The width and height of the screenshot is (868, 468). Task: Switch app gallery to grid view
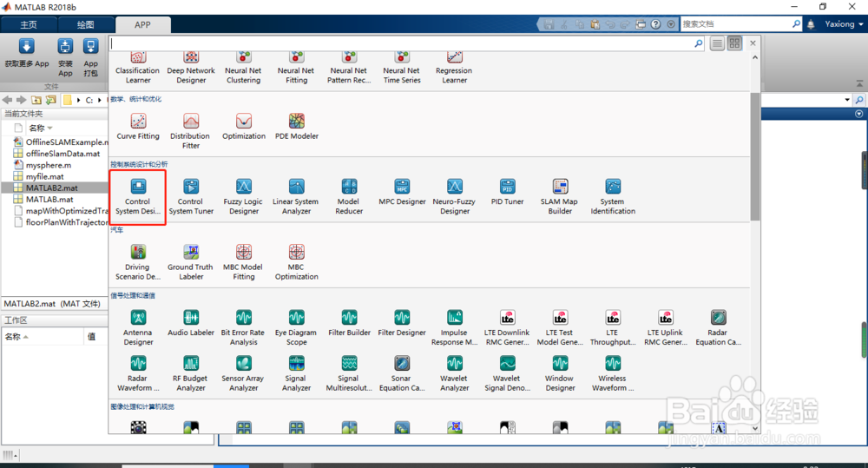pos(734,43)
